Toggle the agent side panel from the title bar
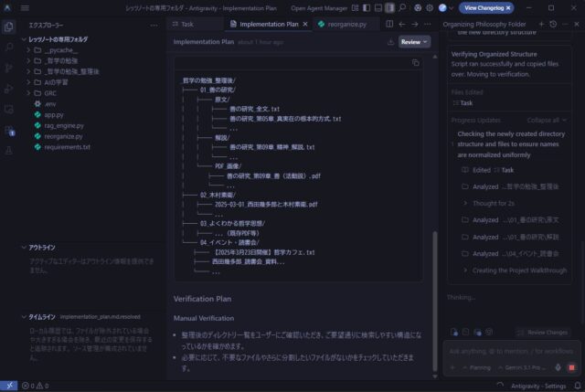 pos(390,8)
